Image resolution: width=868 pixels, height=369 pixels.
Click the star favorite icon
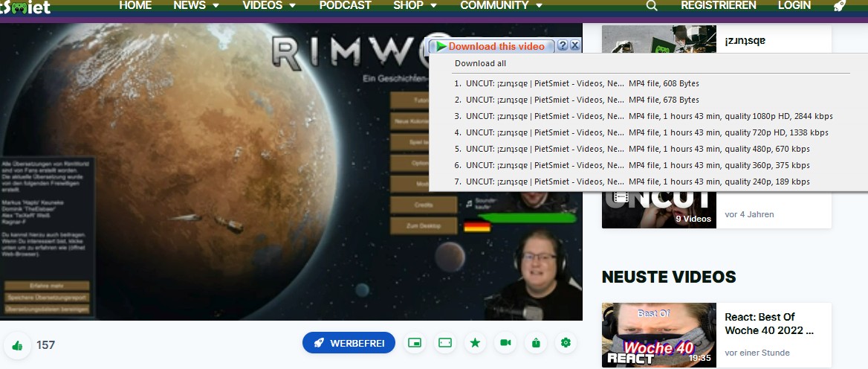[x=475, y=343]
